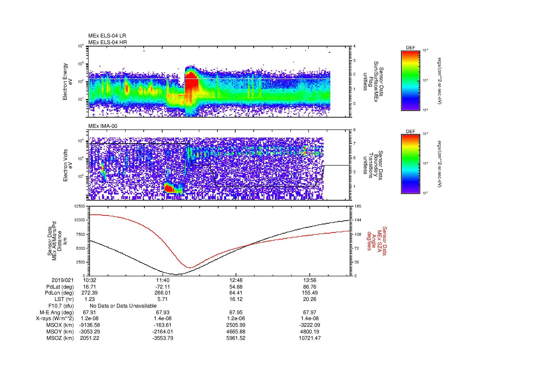Select PdLat value '86.76'

point(310,287)
